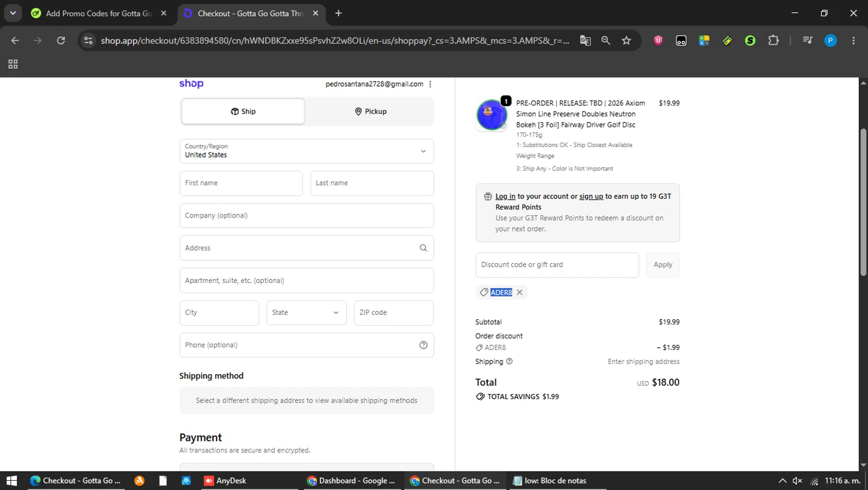Switch to the Add Promo Codes tab
Viewport: 868px width, 490px height.
click(98, 13)
